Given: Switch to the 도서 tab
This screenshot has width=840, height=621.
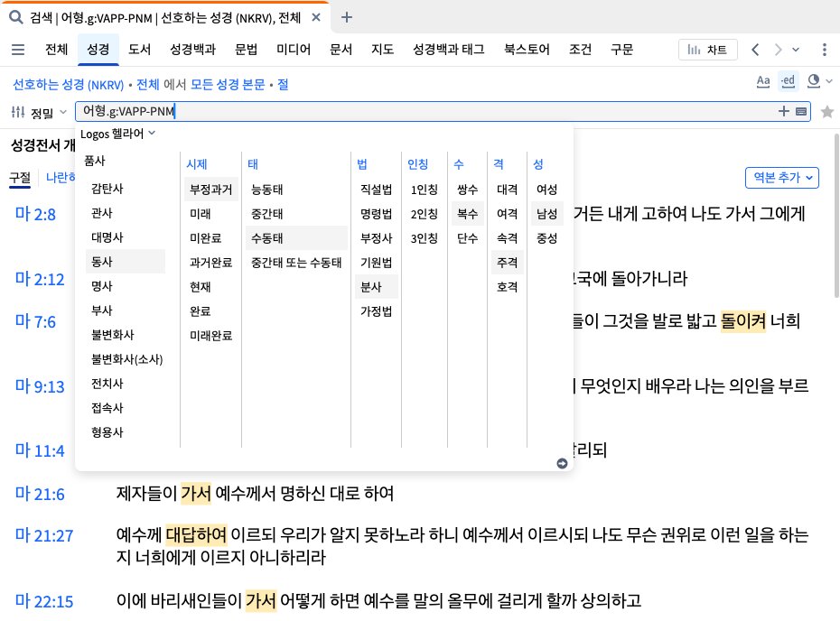Looking at the screenshot, I should 140,50.
